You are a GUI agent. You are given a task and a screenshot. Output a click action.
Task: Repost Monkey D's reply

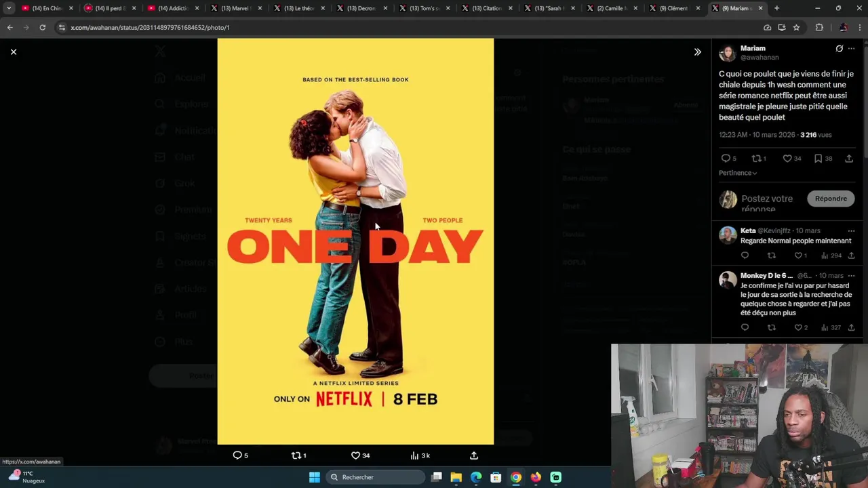pos(771,327)
